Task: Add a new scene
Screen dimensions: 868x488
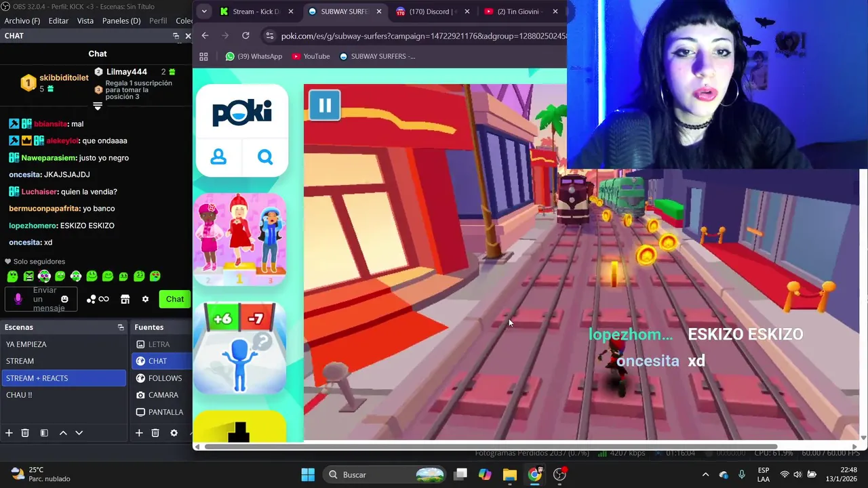Action: [9, 433]
